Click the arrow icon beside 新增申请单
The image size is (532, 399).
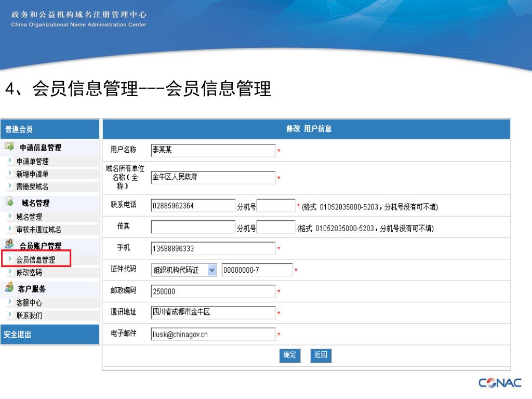[10, 174]
